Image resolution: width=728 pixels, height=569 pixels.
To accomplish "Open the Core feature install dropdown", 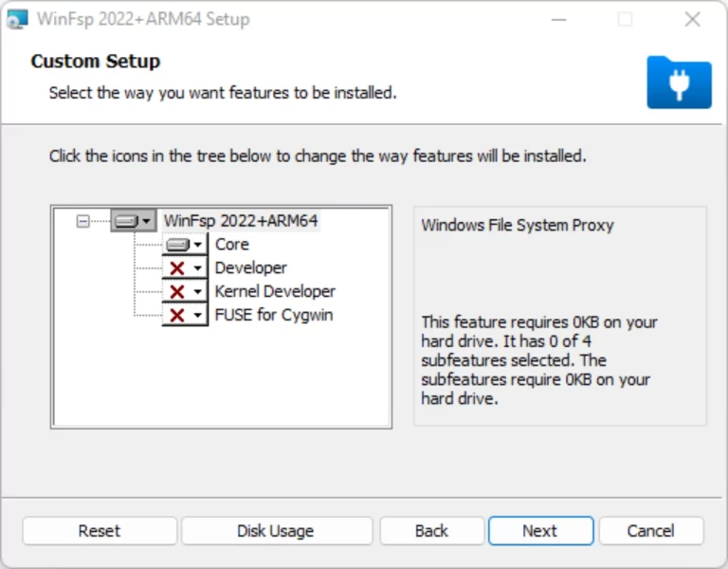I will click(x=185, y=245).
